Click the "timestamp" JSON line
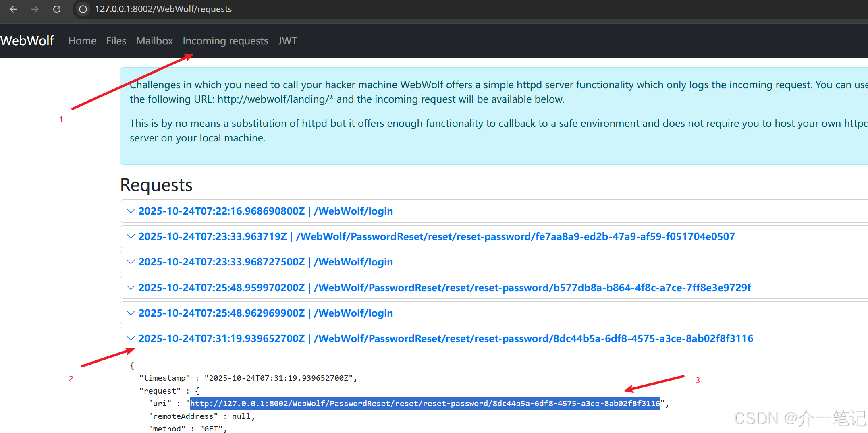Viewport: 868px width, 433px height. coord(248,378)
